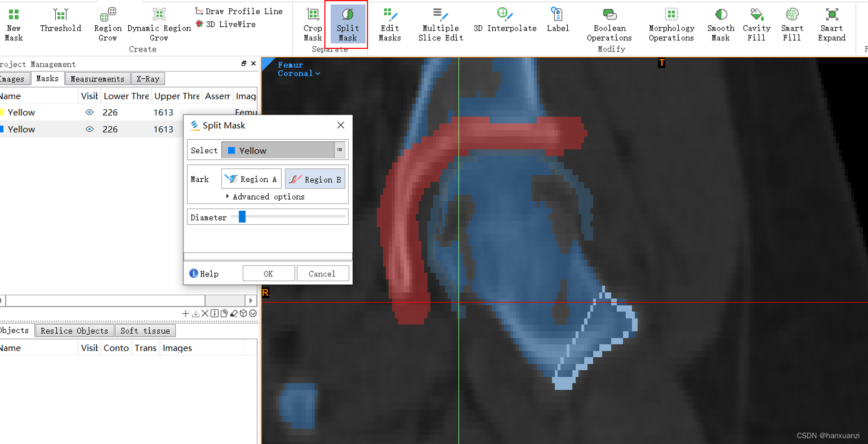Cancel the Split Mask dialog
This screenshot has width=868, height=444.
coord(322,274)
